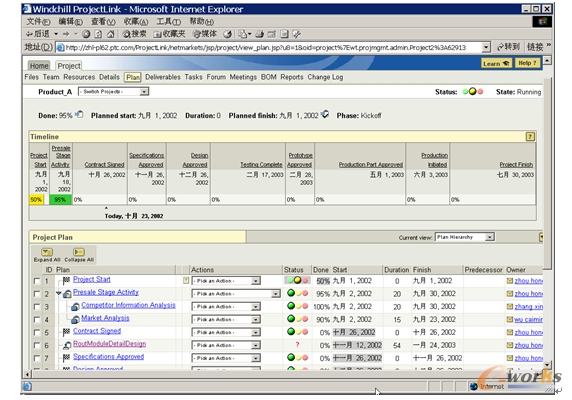Viewport: 572px width, 400px height.
Task: Select the checkbox for row 6 RoutModuleDetailDesign
Action: (37, 345)
